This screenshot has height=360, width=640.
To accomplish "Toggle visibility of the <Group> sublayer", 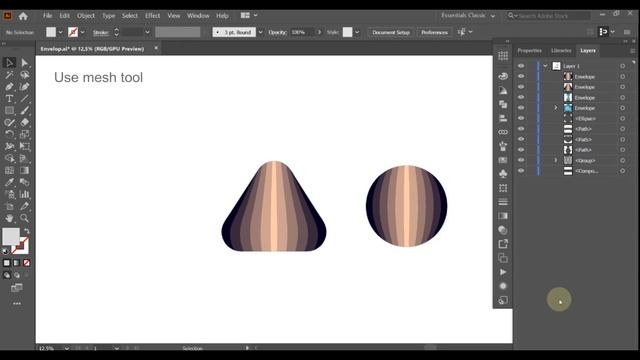I will tap(521, 160).
